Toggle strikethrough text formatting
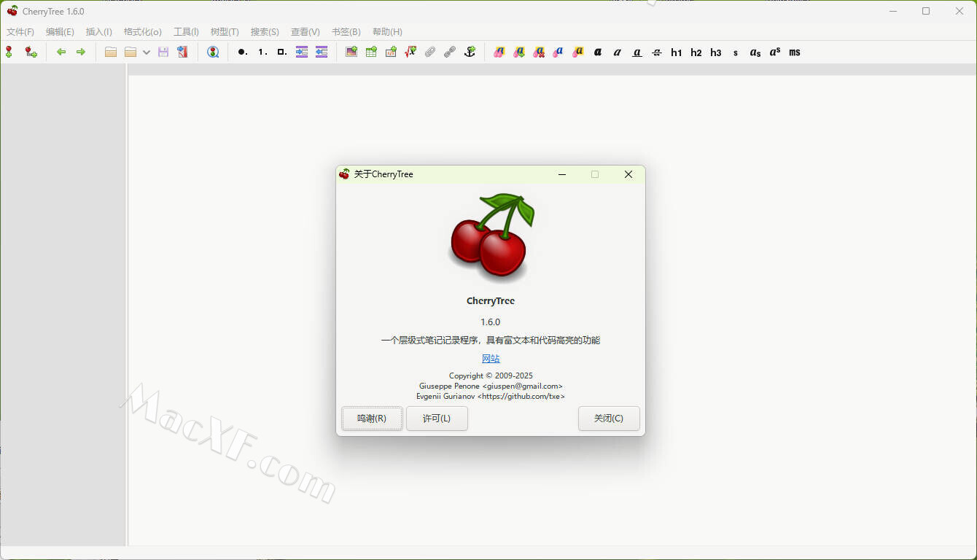This screenshot has height=560, width=977. [x=657, y=52]
